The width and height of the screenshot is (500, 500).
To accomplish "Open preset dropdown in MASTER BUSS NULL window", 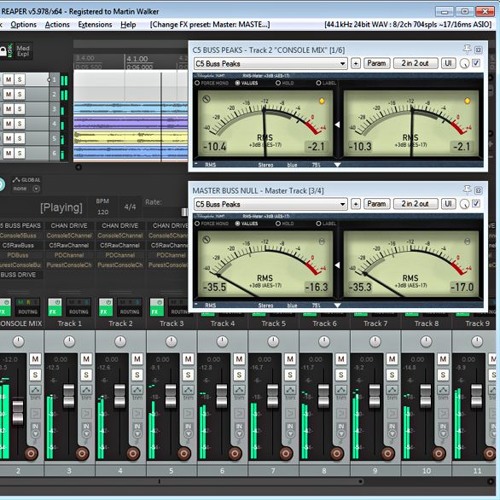I will [342, 204].
